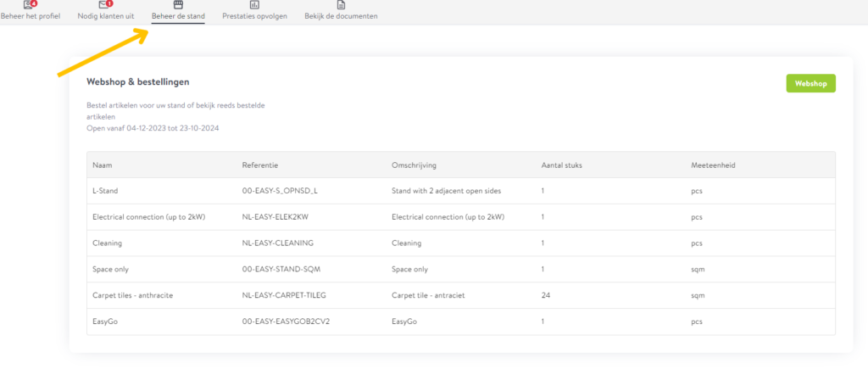
Task: Click description Carpet tile - antraciet
Action: (428, 295)
